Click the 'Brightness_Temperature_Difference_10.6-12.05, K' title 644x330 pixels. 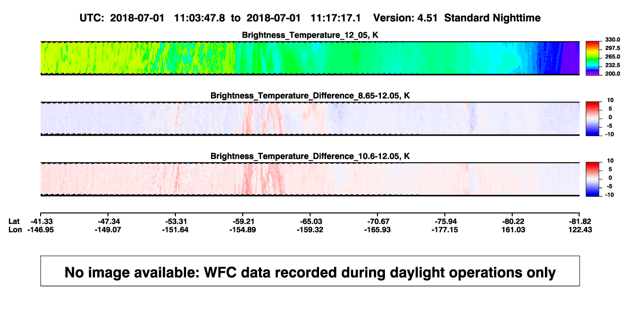click(310, 156)
